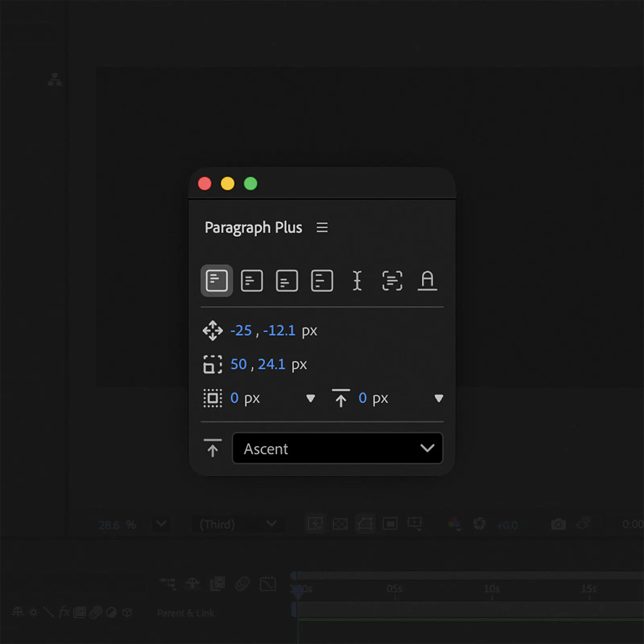Screen dimensions: 644x644
Task: Click the -12.1 position Y value
Action: pos(279,330)
